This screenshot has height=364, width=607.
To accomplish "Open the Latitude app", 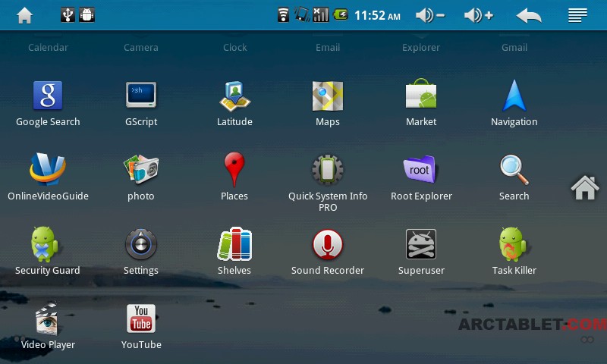I will click(234, 96).
